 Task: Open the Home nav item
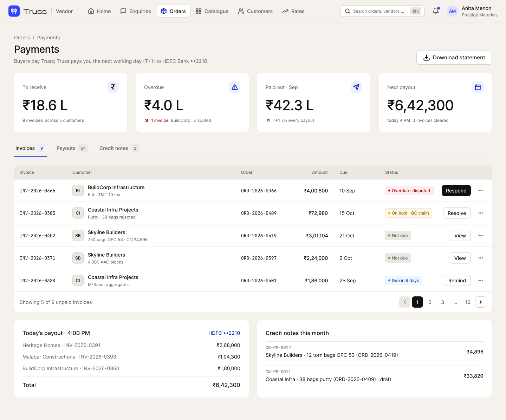(99, 11)
